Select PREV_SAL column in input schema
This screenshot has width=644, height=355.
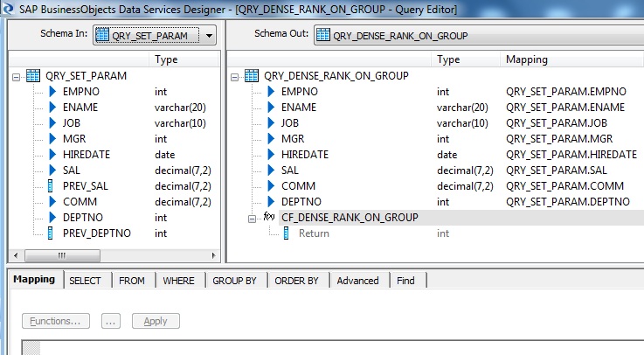click(x=86, y=186)
